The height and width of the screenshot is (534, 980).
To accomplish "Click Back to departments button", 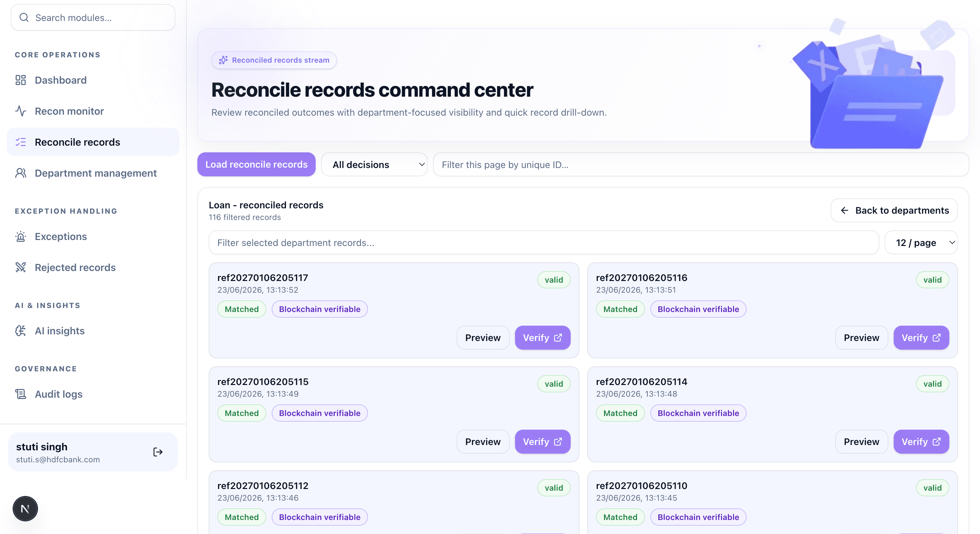I will point(894,210).
